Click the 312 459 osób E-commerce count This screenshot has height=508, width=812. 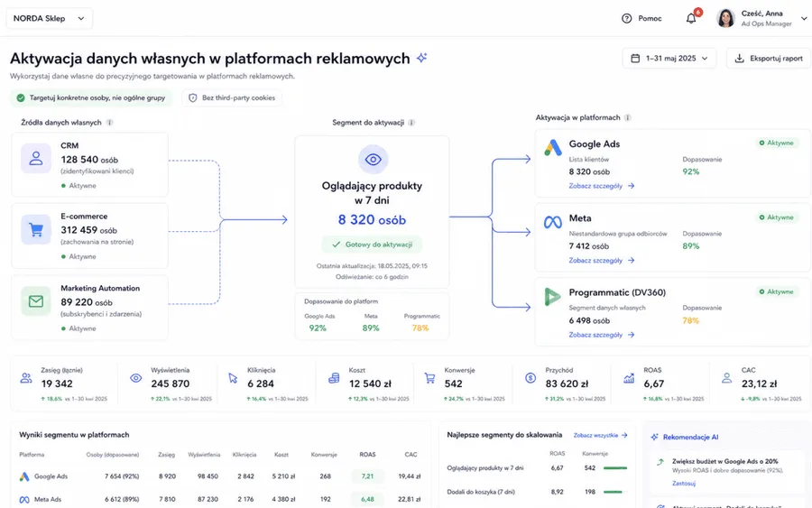88,230
